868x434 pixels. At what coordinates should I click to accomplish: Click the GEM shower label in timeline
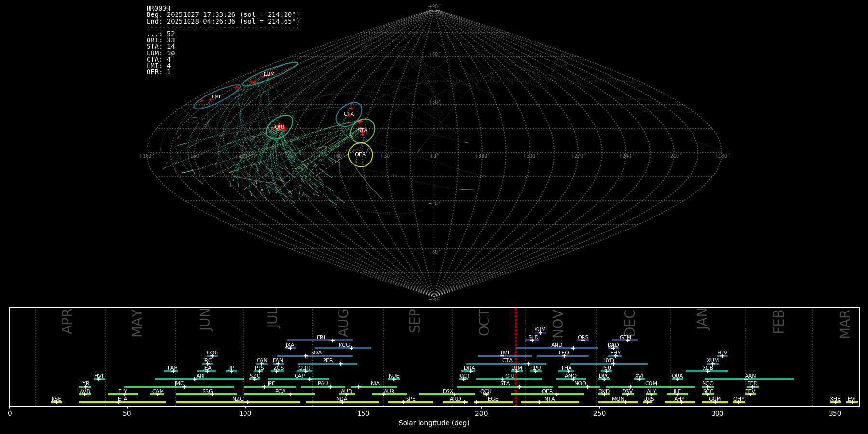coord(625,338)
